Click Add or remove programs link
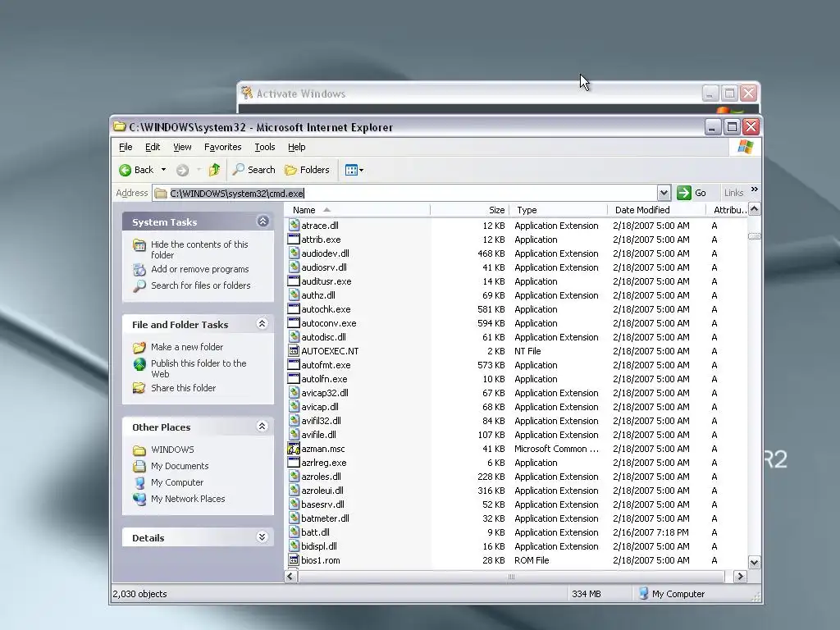 [x=200, y=269]
